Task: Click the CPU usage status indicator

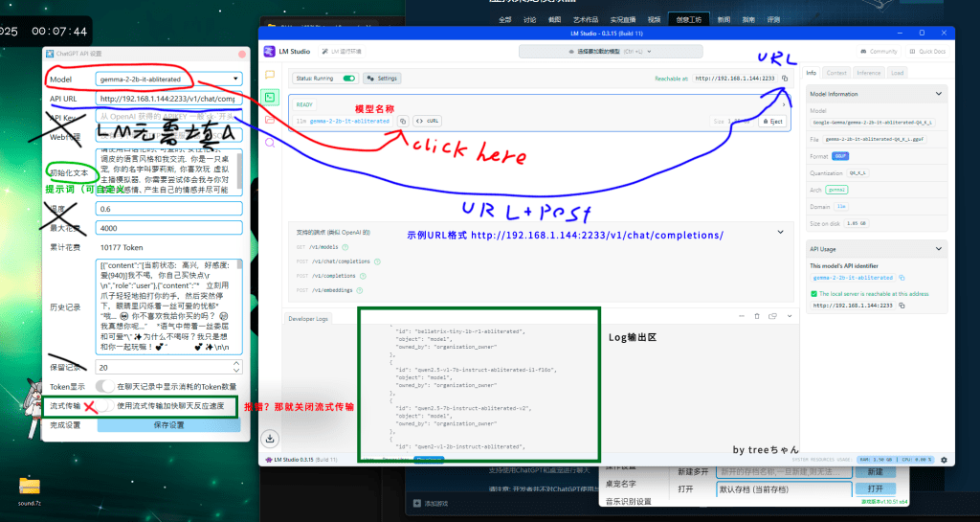Action: (915, 460)
